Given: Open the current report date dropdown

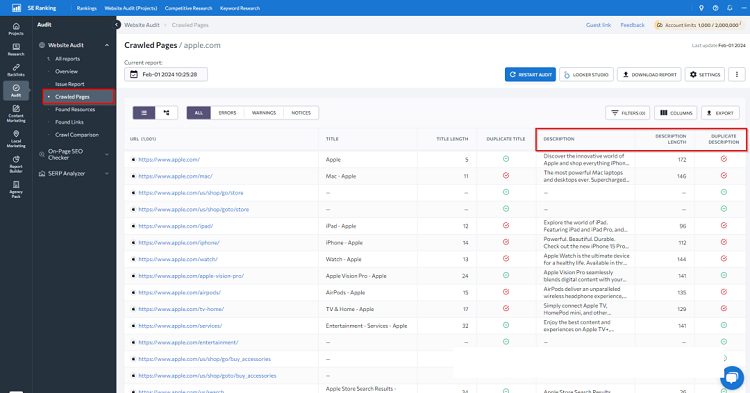Looking at the screenshot, I should point(166,75).
